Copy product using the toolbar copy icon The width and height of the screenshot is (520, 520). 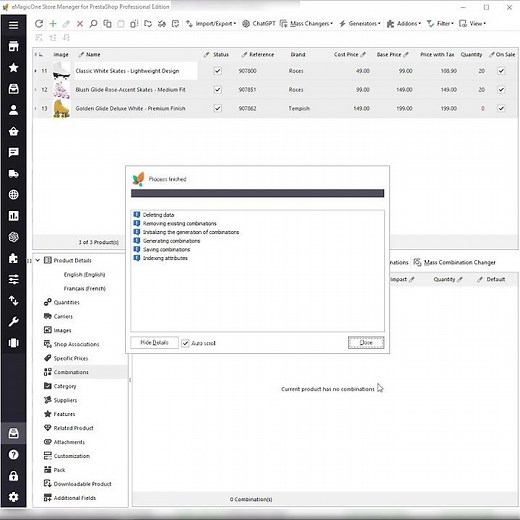tap(107, 24)
